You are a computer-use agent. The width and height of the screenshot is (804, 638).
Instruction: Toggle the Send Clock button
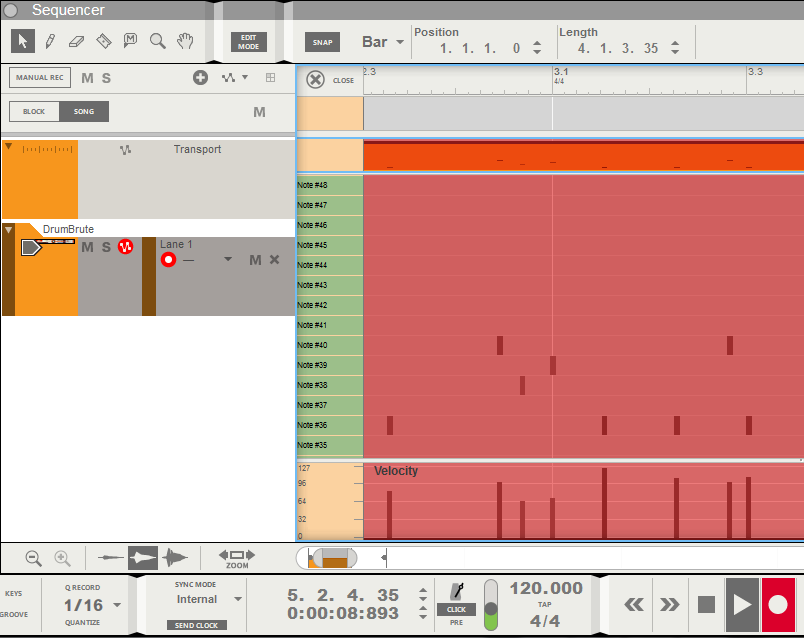click(196, 625)
